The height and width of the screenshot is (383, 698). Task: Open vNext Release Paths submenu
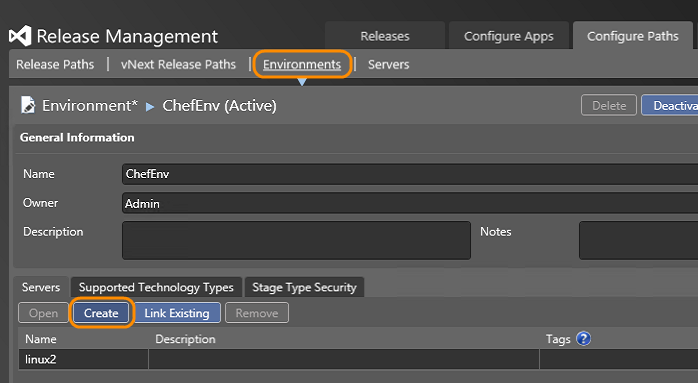coord(178,65)
